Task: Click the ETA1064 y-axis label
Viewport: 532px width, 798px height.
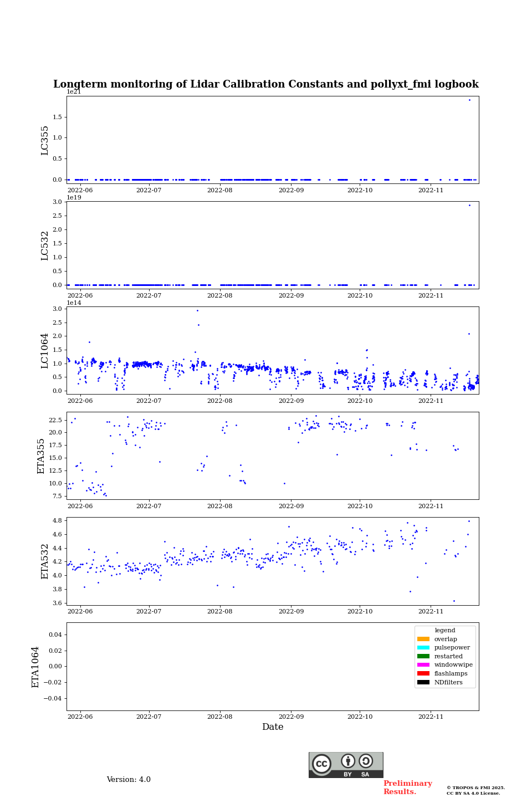Action: pos(35,667)
